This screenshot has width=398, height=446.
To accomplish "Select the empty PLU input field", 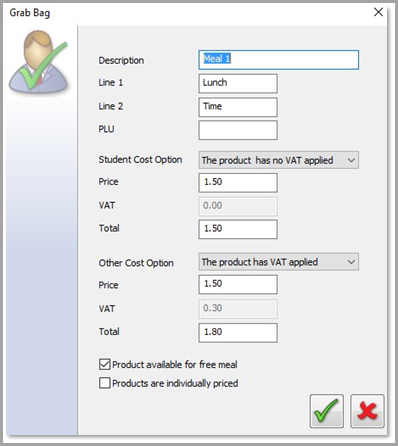I will pyautogui.click(x=238, y=130).
